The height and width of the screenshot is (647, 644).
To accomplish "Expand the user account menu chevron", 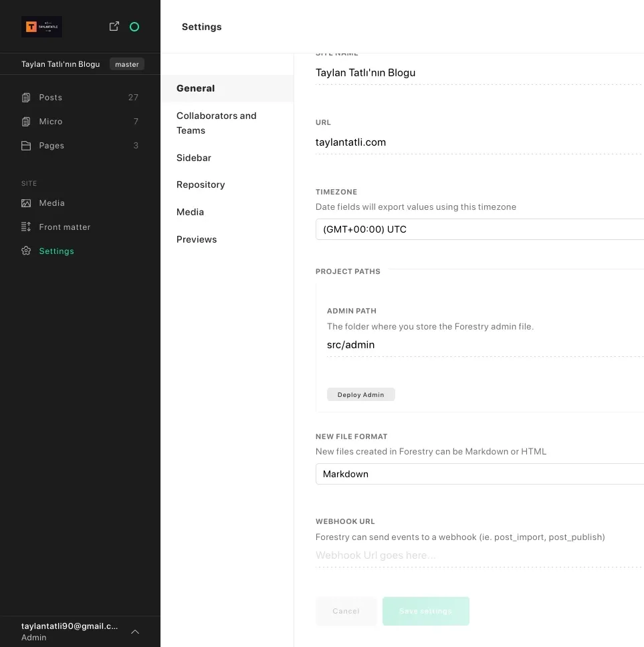I will coord(135,632).
